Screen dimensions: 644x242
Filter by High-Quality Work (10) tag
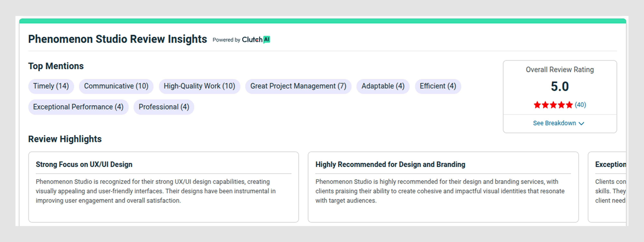[x=200, y=86]
